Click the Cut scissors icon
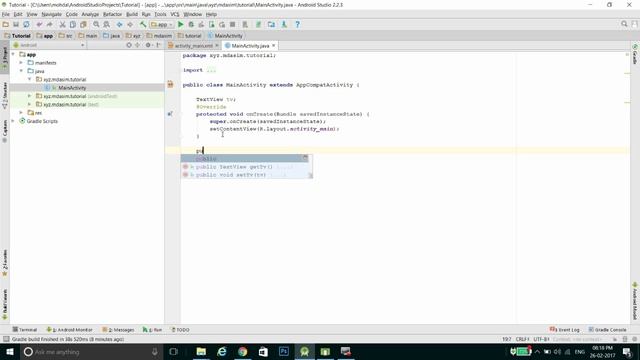The image size is (640, 360). pyautogui.click(x=62, y=24)
